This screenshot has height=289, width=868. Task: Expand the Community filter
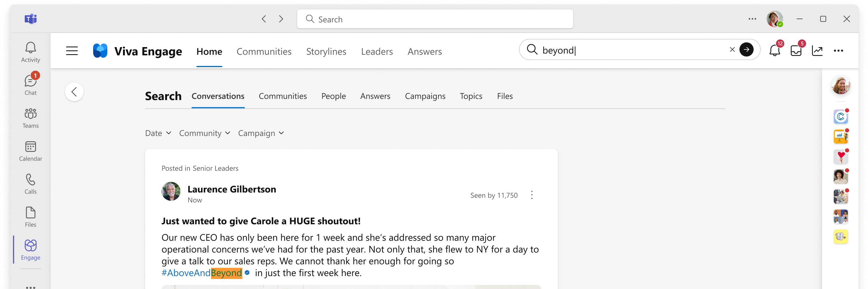[204, 133]
